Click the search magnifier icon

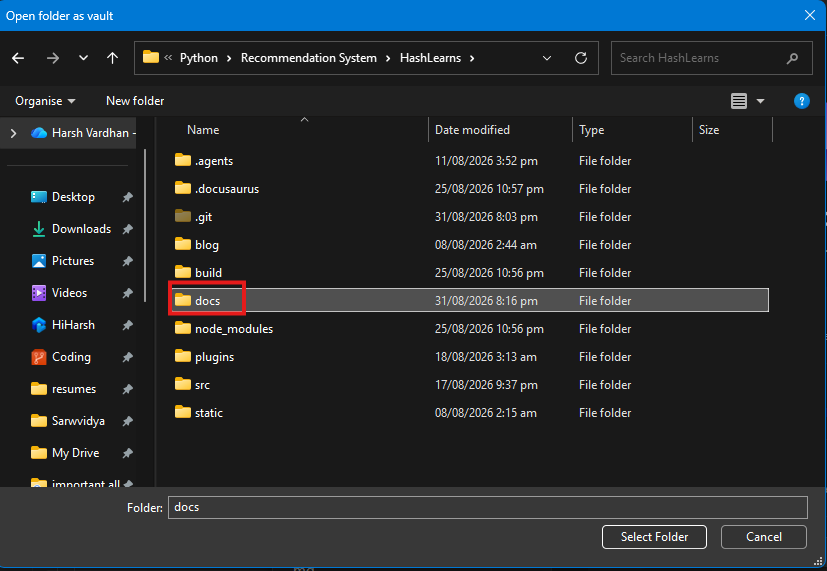792,58
